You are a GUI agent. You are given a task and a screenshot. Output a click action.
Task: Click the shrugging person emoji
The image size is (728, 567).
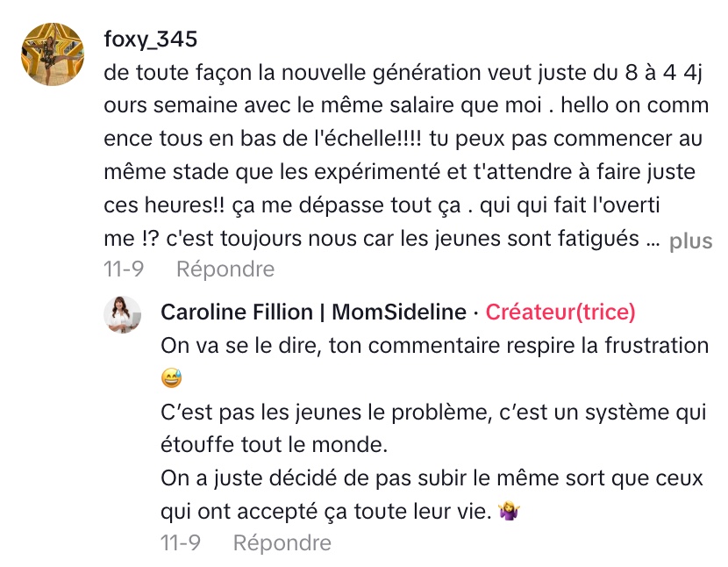pos(509,512)
